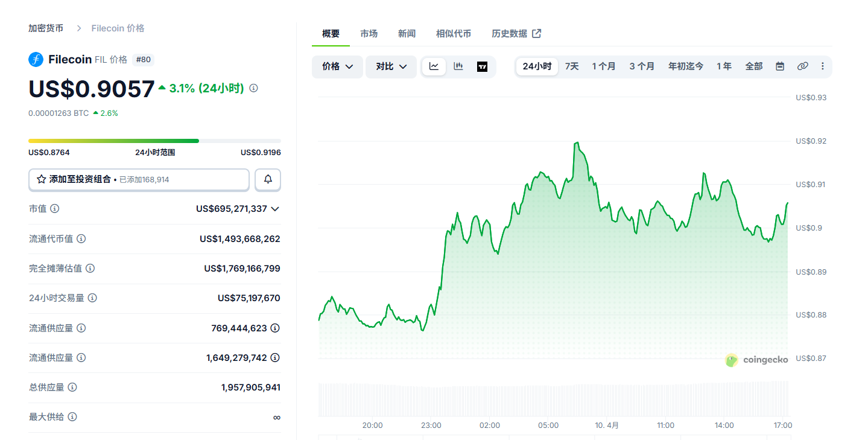Open info icon beside 市值
Image resolution: width=868 pixels, height=440 pixels.
click(55, 208)
